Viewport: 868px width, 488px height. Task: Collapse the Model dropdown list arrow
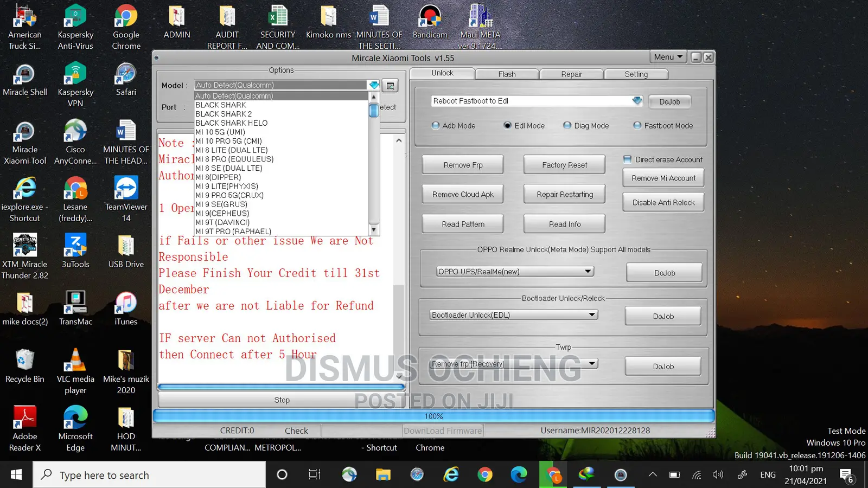[x=374, y=85]
